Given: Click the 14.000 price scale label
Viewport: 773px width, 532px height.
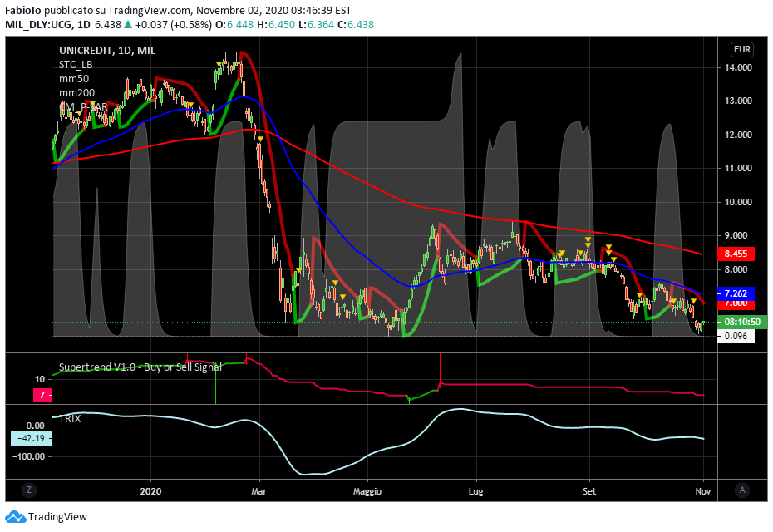Looking at the screenshot, I should tap(738, 67).
